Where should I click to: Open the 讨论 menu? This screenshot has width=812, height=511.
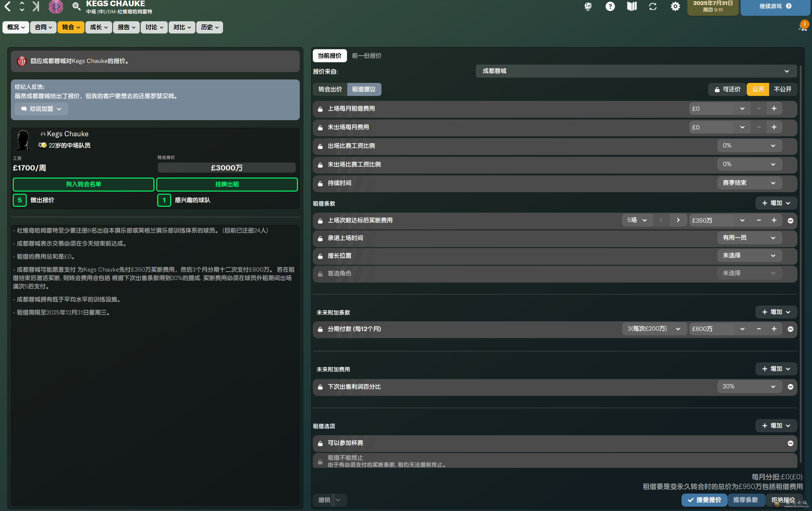(x=154, y=27)
